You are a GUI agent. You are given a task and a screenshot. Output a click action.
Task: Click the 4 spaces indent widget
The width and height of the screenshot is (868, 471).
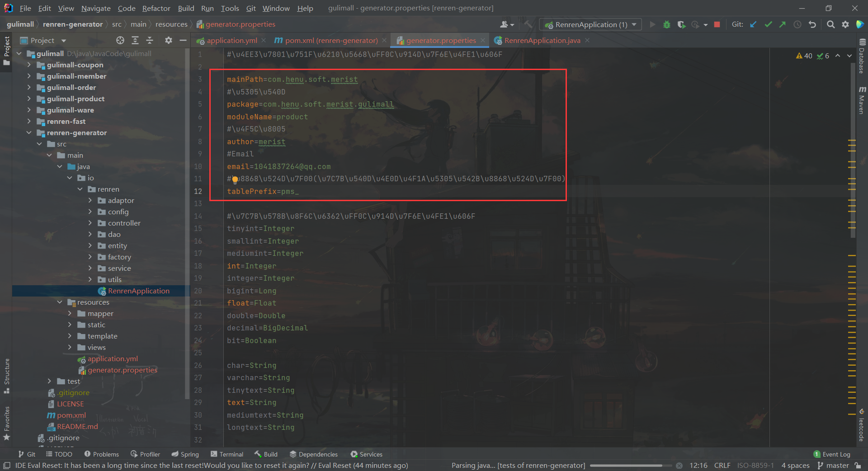pyautogui.click(x=795, y=465)
